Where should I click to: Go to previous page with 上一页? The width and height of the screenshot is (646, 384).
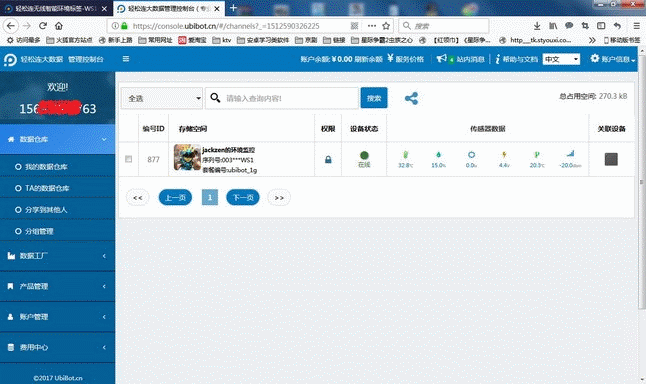(175, 198)
